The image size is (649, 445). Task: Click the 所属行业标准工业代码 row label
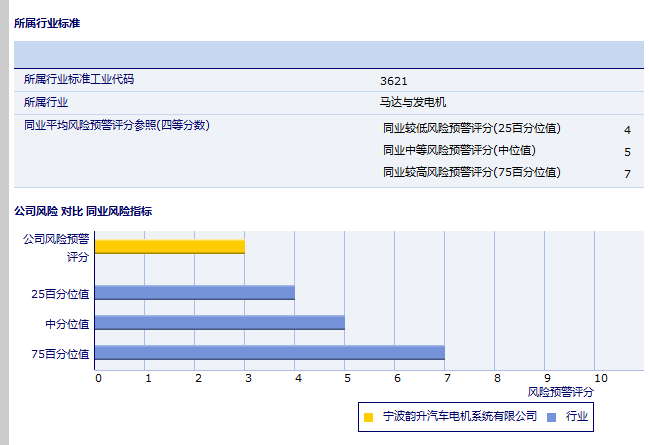click(x=79, y=79)
